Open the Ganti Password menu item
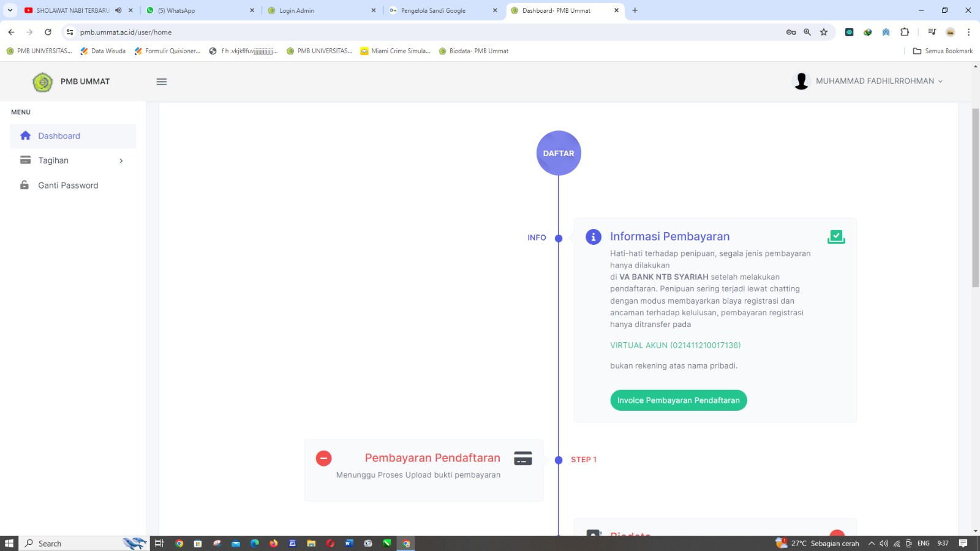 pos(68,186)
